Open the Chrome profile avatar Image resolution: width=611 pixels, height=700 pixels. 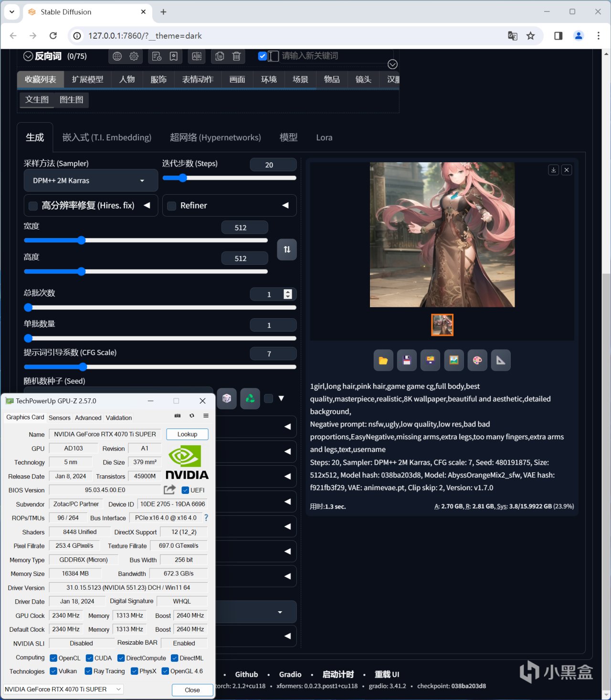579,36
